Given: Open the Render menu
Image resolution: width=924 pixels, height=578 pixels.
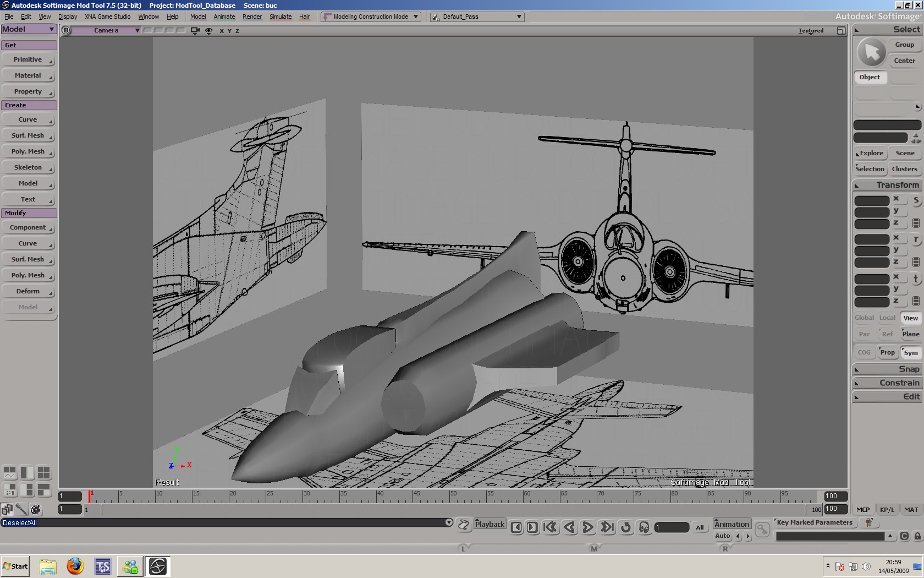Looking at the screenshot, I should (252, 17).
